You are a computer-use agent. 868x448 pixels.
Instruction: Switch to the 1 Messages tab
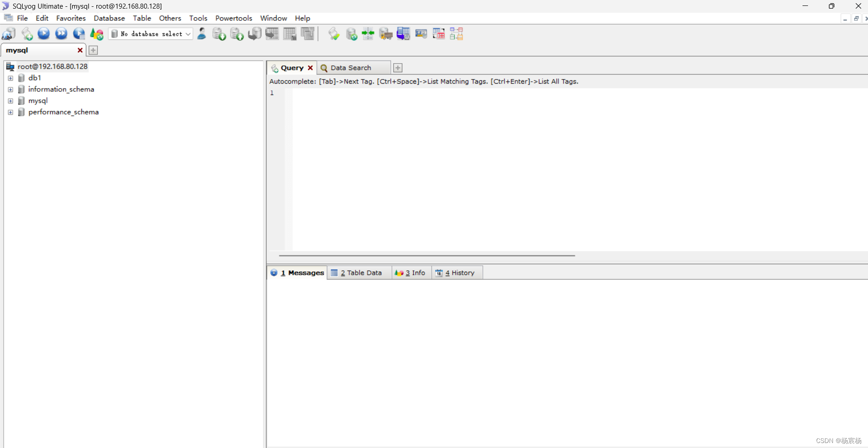(297, 273)
